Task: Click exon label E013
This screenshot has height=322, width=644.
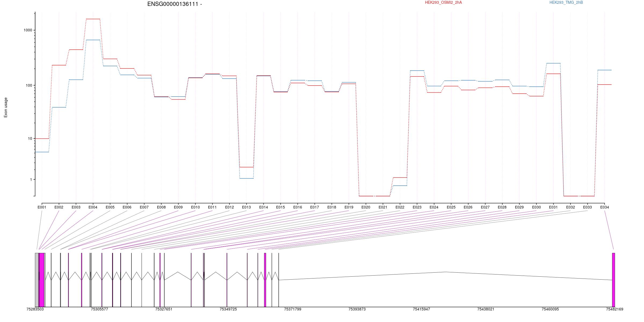Action: tap(246, 207)
